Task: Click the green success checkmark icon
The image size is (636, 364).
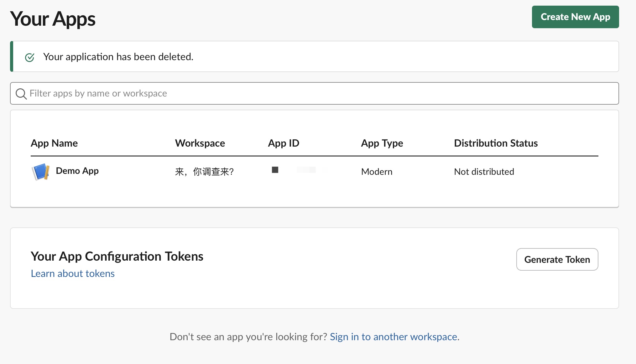Action: pyautogui.click(x=30, y=57)
